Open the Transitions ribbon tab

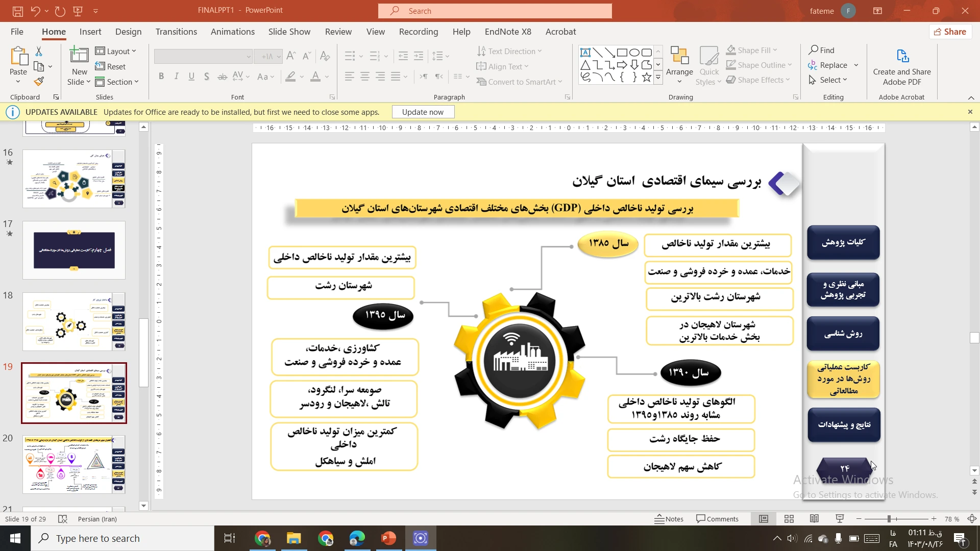point(176,32)
